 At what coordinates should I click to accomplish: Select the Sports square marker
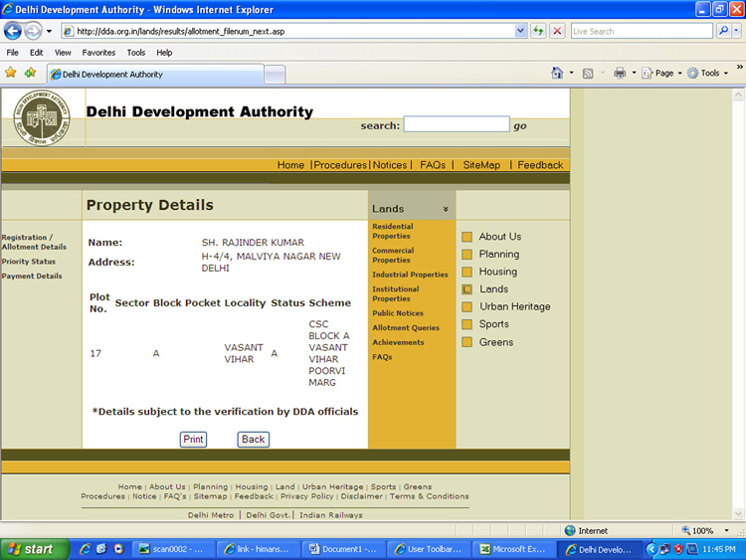[x=466, y=324]
